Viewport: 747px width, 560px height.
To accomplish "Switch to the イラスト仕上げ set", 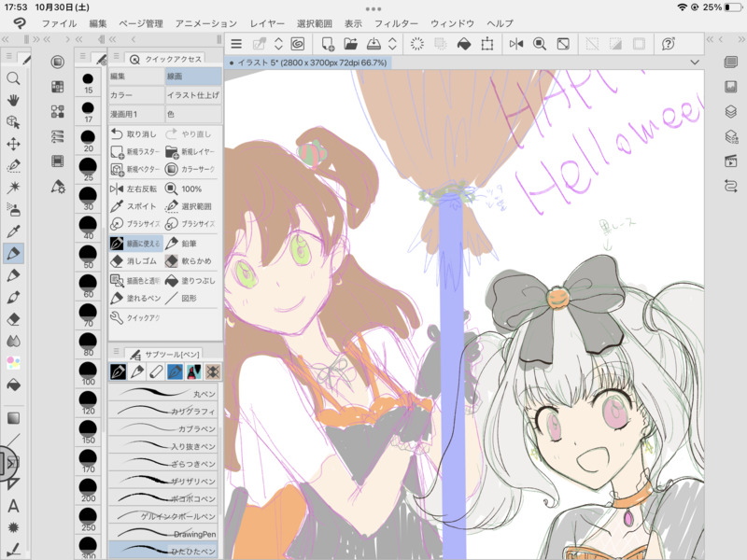I will pos(193,95).
